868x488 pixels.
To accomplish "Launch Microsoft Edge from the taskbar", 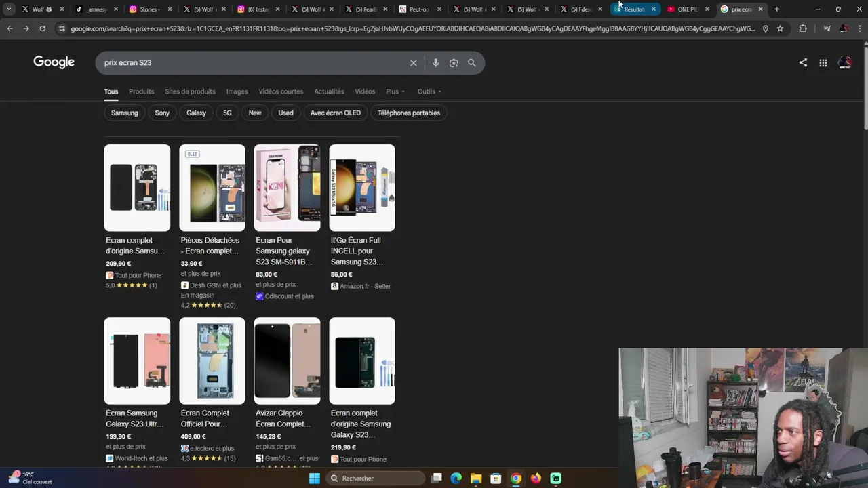I will (456, 478).
